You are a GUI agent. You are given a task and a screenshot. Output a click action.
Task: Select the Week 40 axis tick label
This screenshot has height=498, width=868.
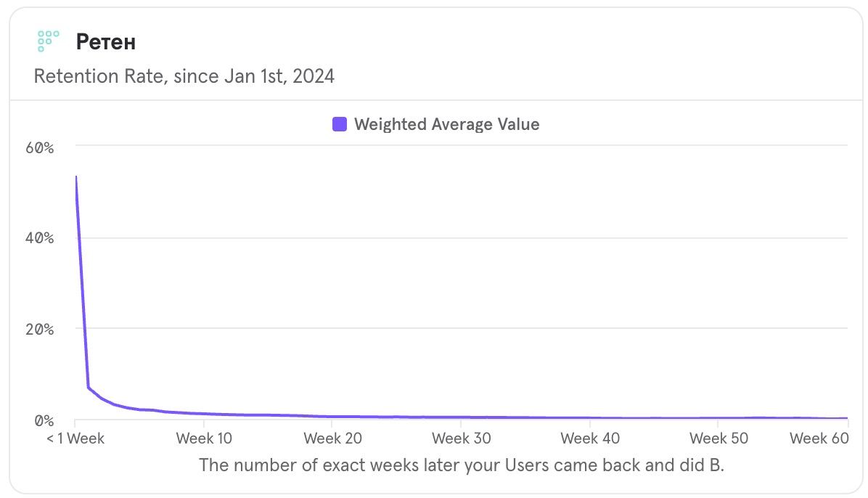coord(590,438)
